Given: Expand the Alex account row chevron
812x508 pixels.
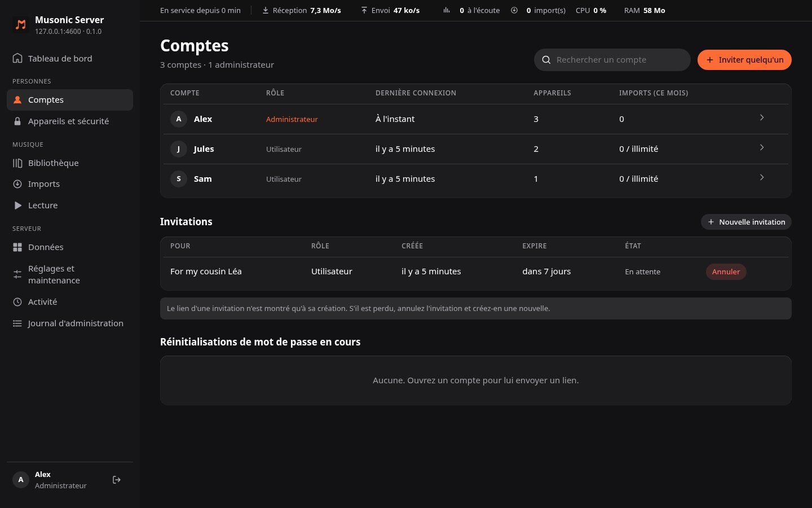Looking at the screenshot, I should pos(762,118).
